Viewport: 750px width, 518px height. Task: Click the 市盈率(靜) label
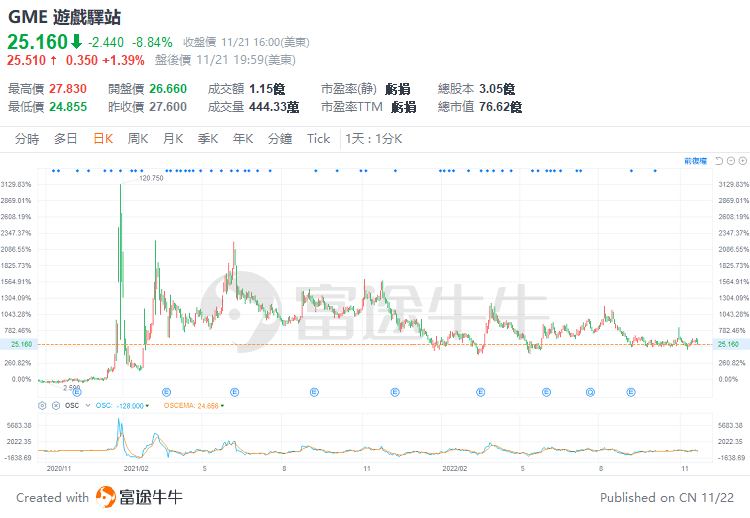[x=349, y=89]
